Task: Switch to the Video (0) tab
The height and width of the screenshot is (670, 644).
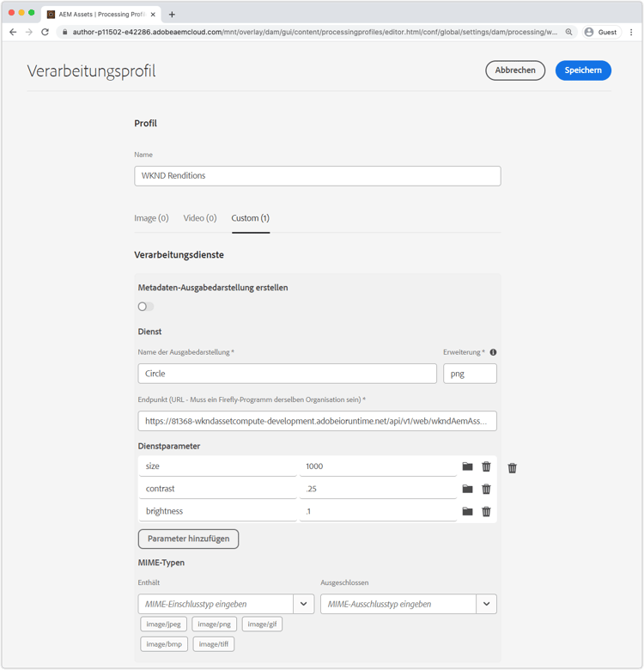Action: 200,218
